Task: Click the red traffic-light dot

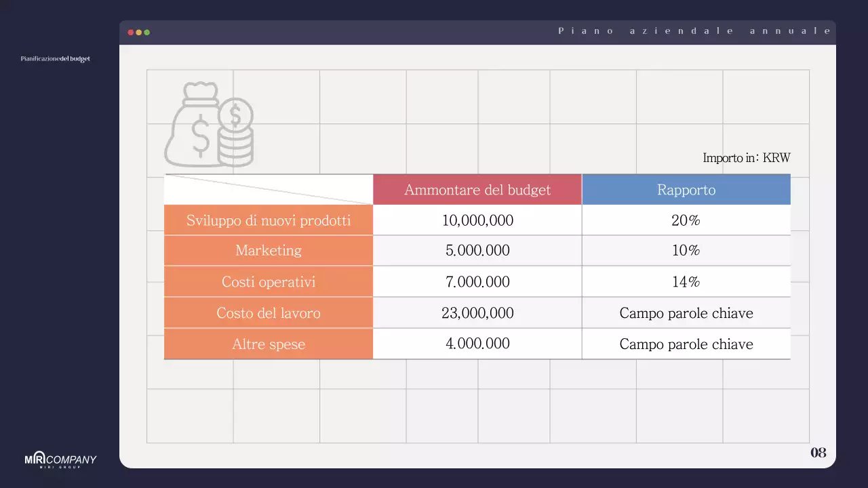Action: click(129, 31)
